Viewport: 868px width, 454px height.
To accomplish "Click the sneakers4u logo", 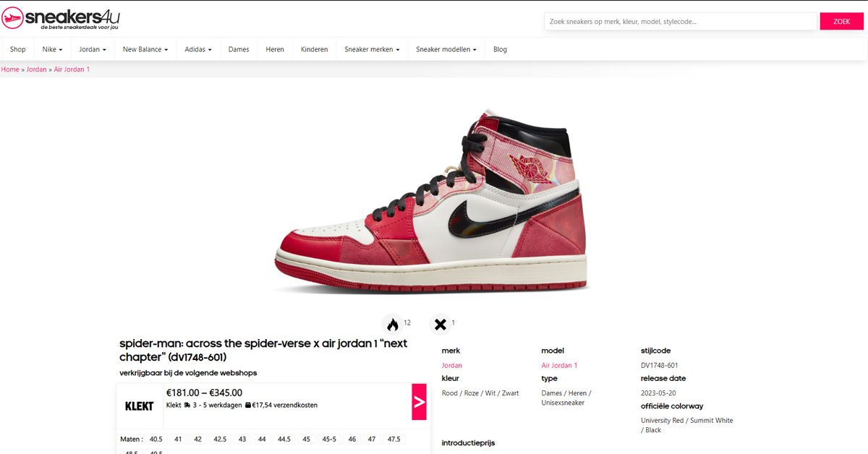I will coord(61,17).
